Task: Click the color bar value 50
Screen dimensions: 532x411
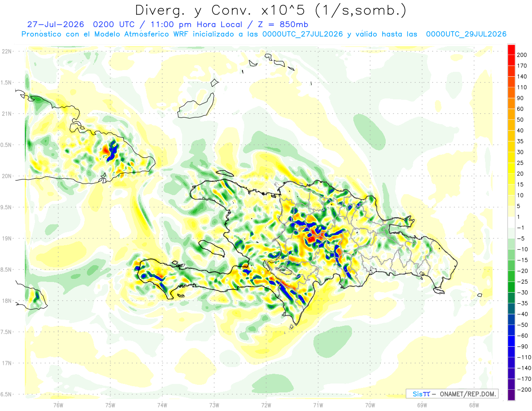Action: (520, 120)
